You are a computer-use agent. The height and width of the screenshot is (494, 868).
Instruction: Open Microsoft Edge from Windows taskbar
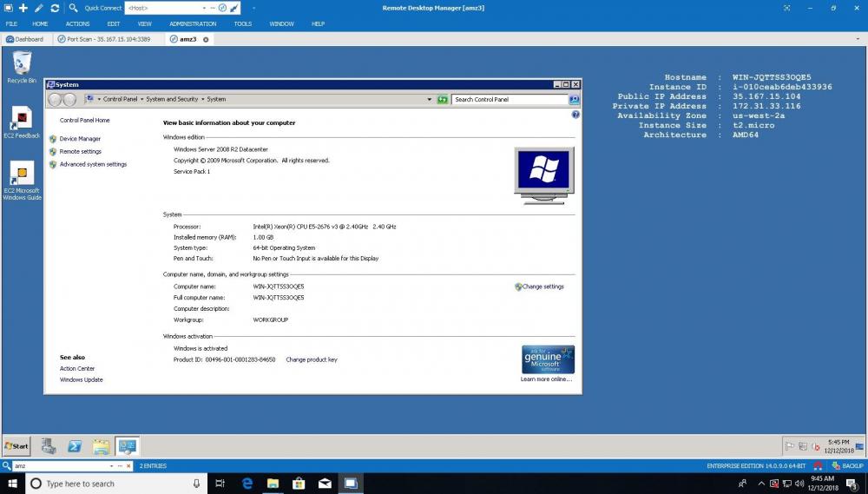click(247, 484)
